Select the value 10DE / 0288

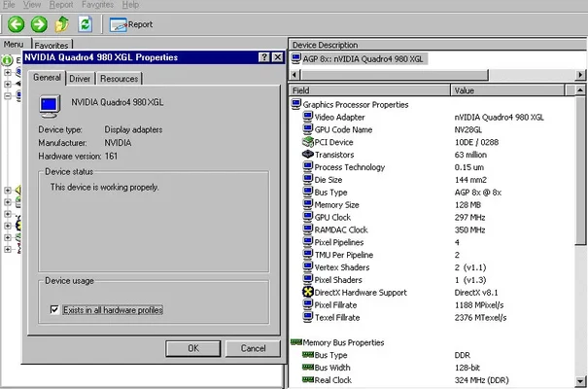pyautogui.click(x=476, y=142)
